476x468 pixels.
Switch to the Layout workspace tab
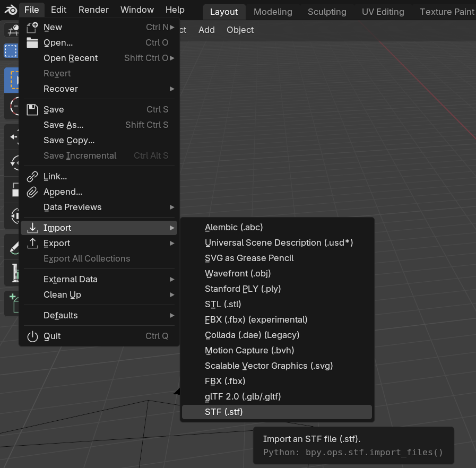coord(224,12)
